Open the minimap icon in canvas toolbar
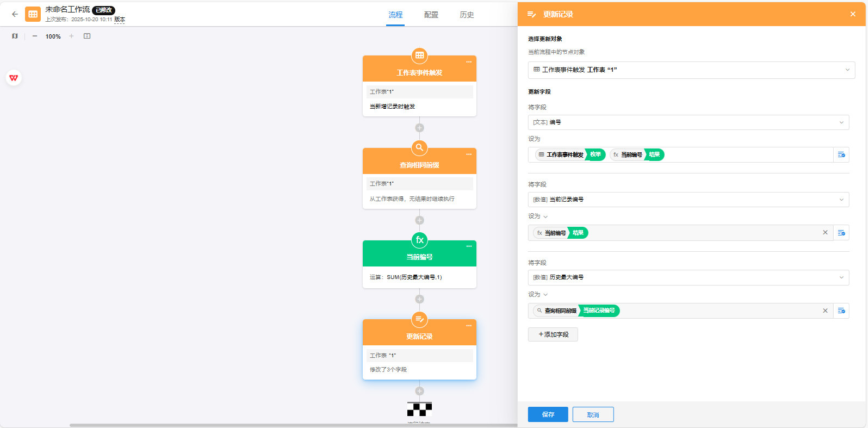The width and height of the screenshot is (868, 428). pos(15,36)
